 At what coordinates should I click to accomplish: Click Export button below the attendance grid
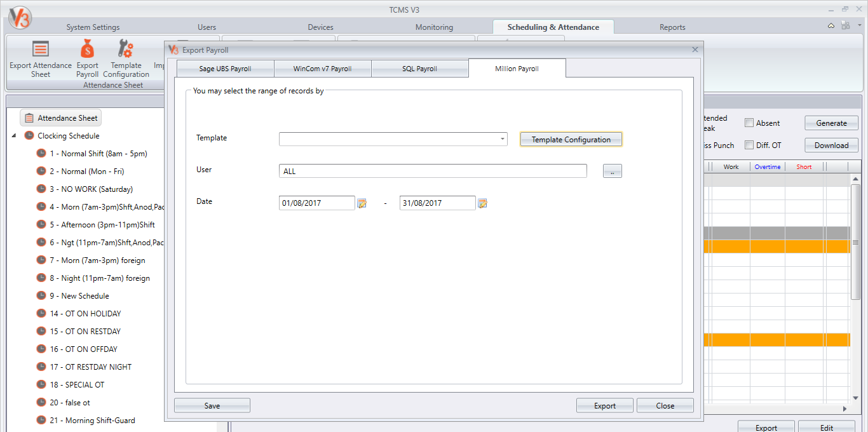[766, 428]
